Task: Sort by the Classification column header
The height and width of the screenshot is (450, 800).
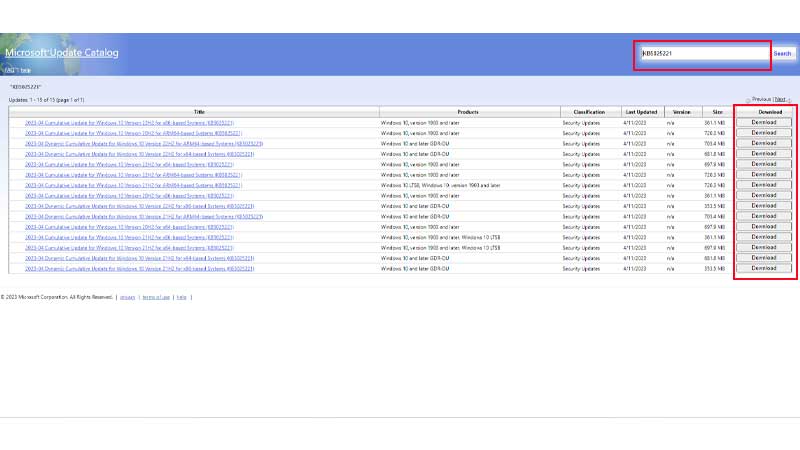Action: (589, 112)
